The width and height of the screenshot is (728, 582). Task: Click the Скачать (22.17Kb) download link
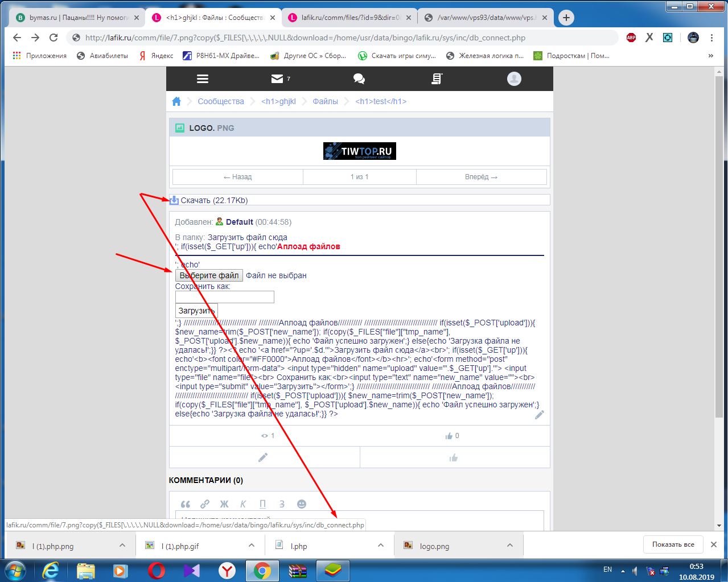[213, 200]
